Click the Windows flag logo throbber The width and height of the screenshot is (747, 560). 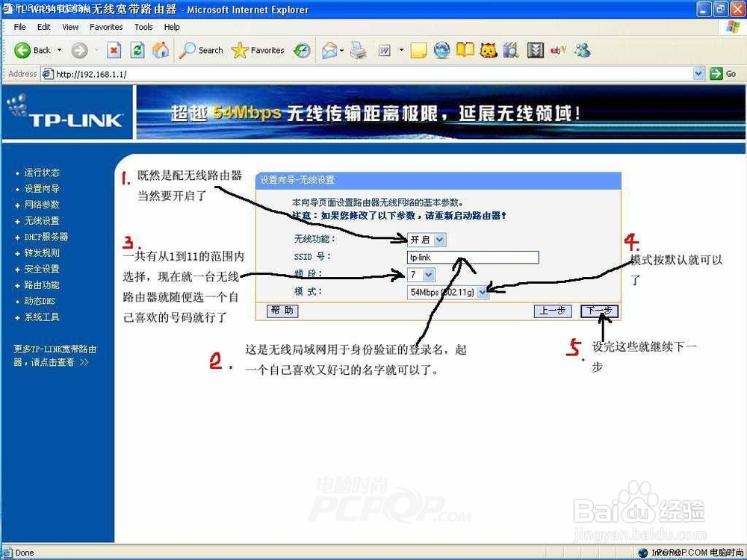click(733, 27)
